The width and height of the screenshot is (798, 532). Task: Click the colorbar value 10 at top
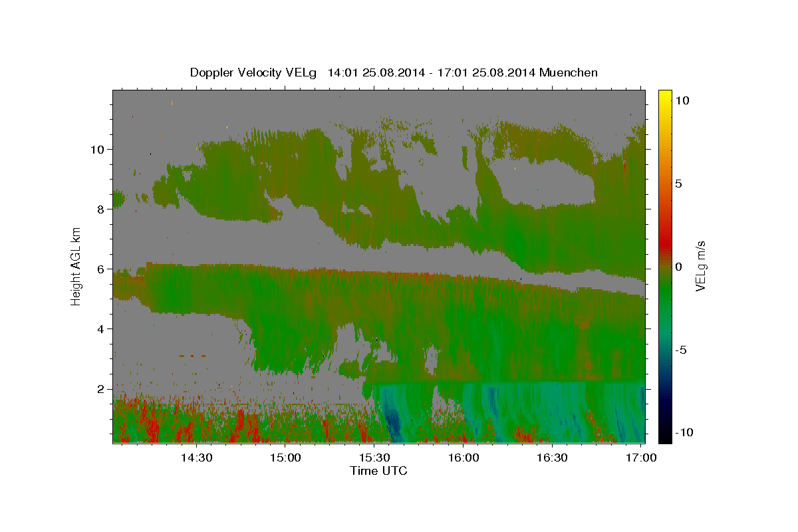(x=682, y=100)
